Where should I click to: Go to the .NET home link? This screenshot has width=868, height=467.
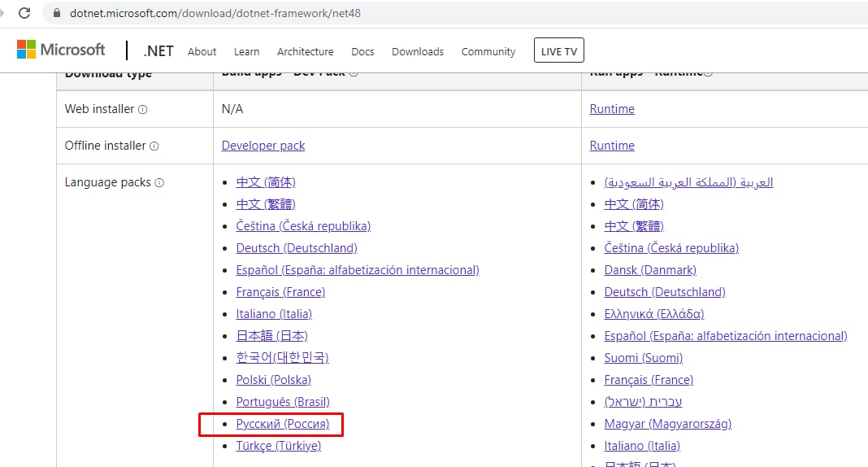158,51
